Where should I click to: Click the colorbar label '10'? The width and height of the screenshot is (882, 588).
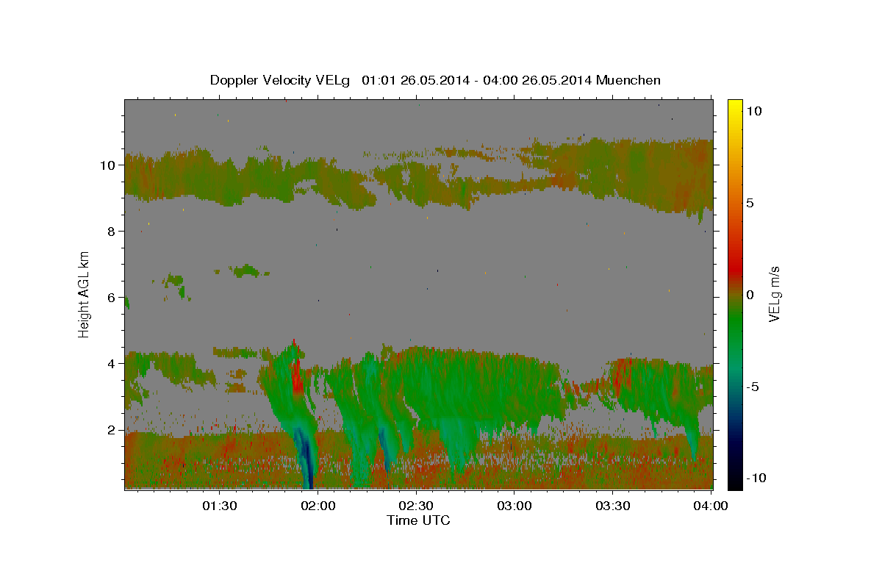(756, 111)
